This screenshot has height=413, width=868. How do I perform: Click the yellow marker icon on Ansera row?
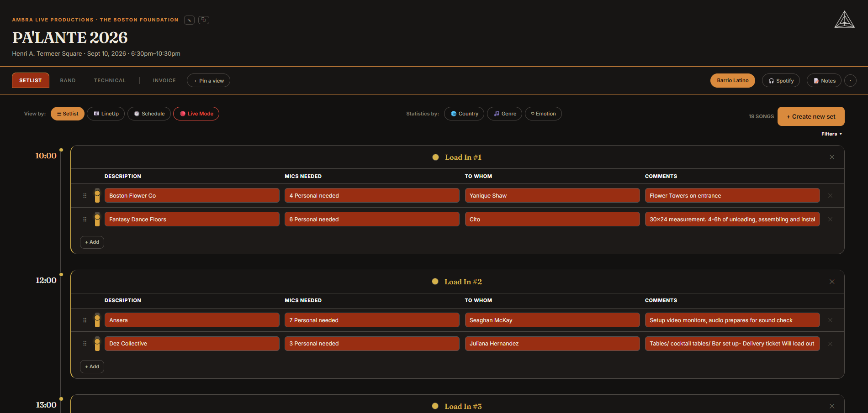[x=97, y=320]
